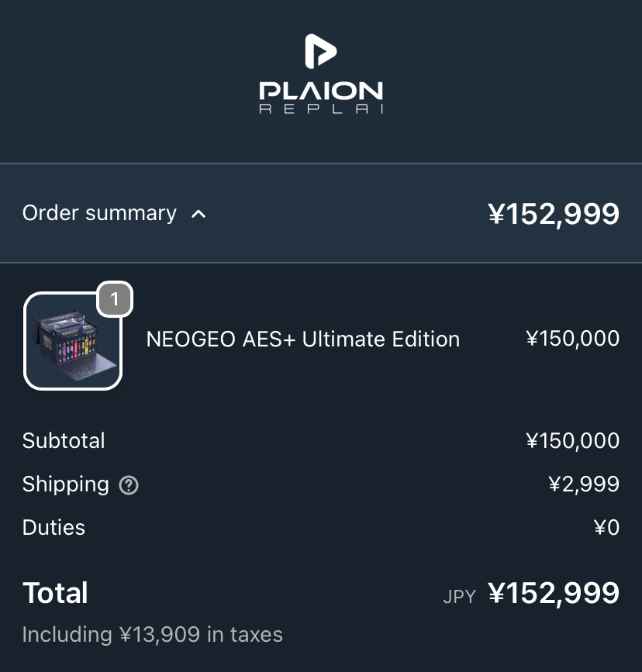Image resolution: width=642 pixels, height=672 pixels.
Task: Click the Subtotal label
Action: (x=64, y=440)
